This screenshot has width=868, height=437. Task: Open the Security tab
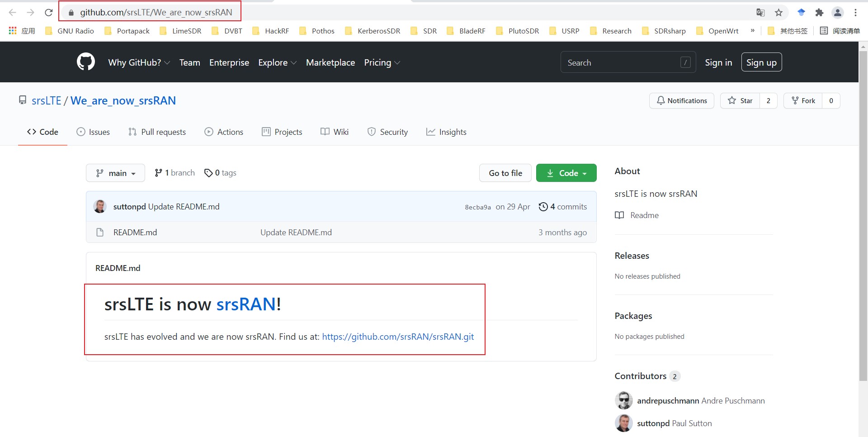pyautogui.click(x=387, y=132)
